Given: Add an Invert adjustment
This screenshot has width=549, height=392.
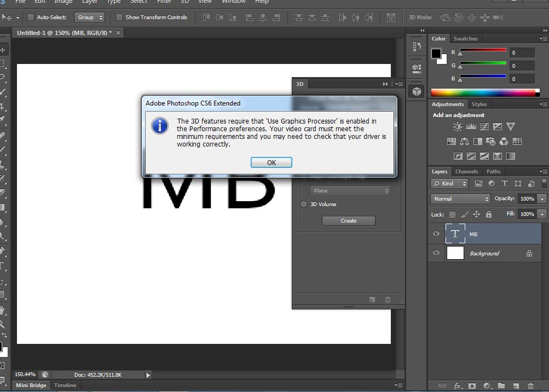Looking at the screenshot, I should pyautogui.click(x=458, y=156).
